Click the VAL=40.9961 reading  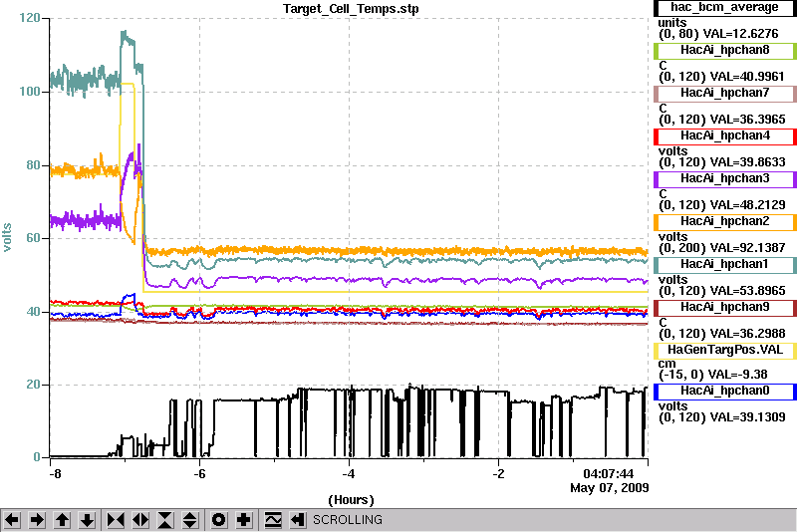[747, 77]
